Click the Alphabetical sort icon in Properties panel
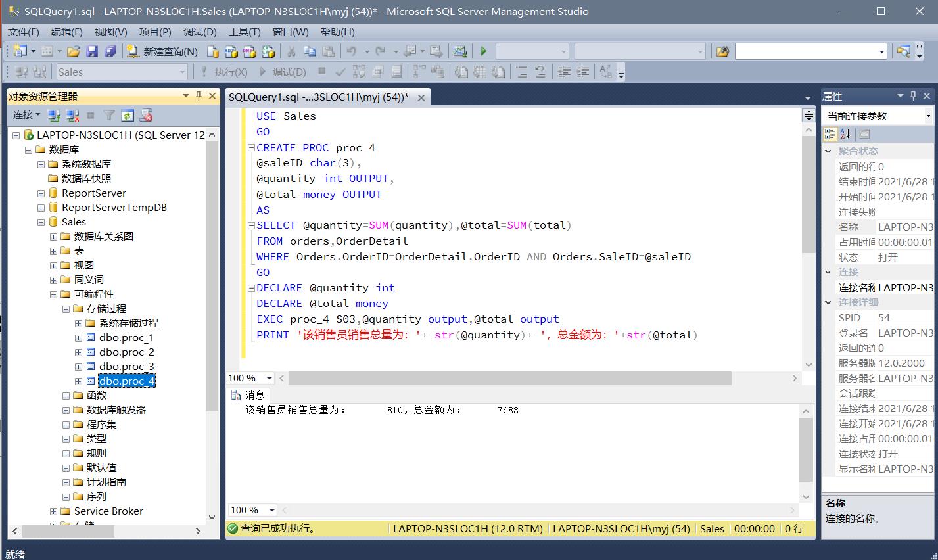938x560 pixels. point(845,134)
